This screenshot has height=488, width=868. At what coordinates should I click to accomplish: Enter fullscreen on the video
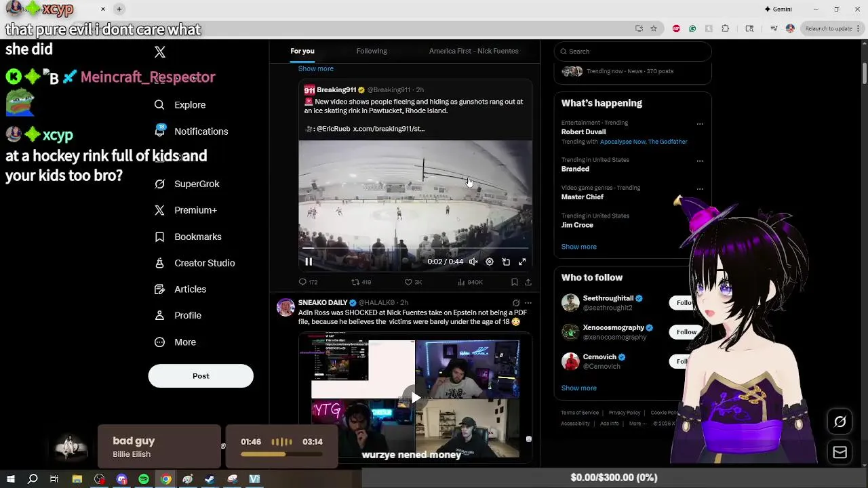tap(522, 262)
